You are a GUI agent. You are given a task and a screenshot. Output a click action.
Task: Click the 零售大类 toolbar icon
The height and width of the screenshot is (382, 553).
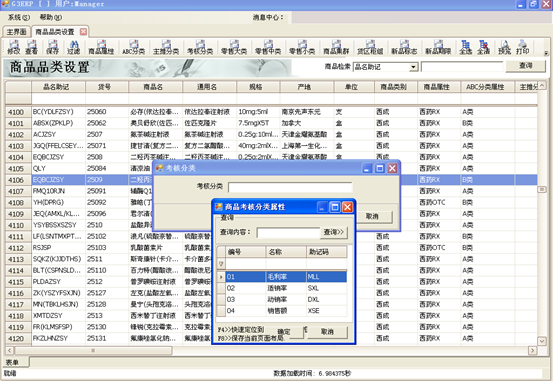point(234,47)
